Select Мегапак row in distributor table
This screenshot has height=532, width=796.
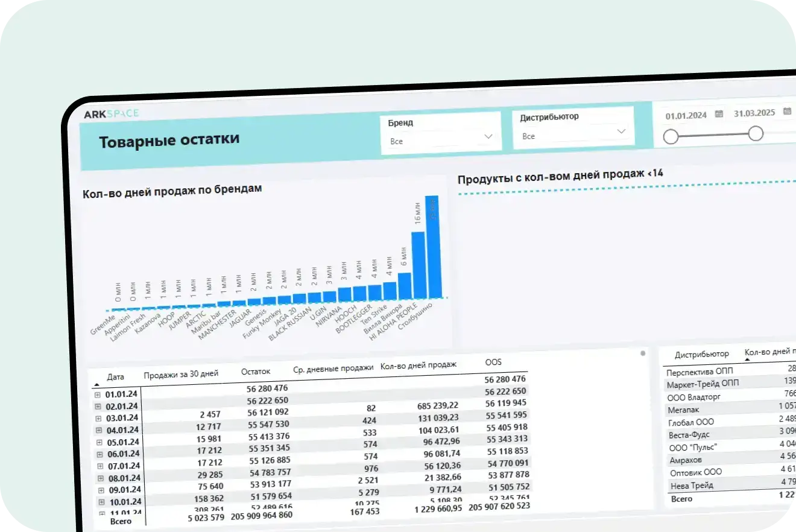[x=683, y=410]
